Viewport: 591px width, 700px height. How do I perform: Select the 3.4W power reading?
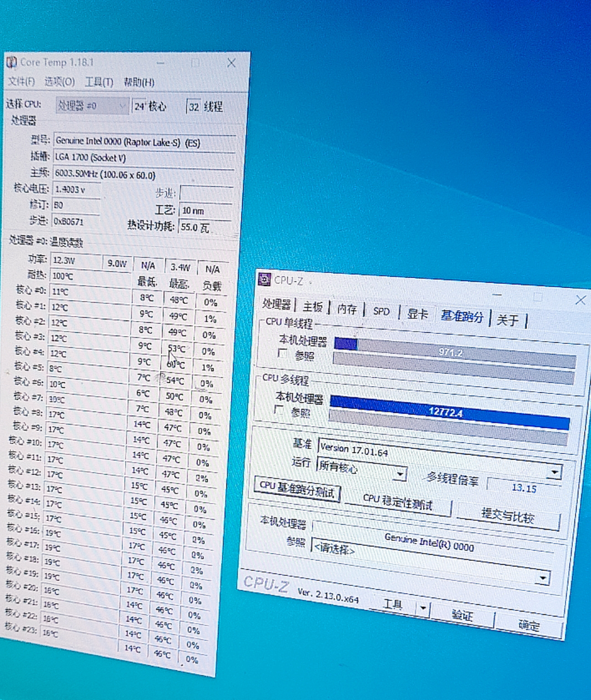click(x=181, y=268)
